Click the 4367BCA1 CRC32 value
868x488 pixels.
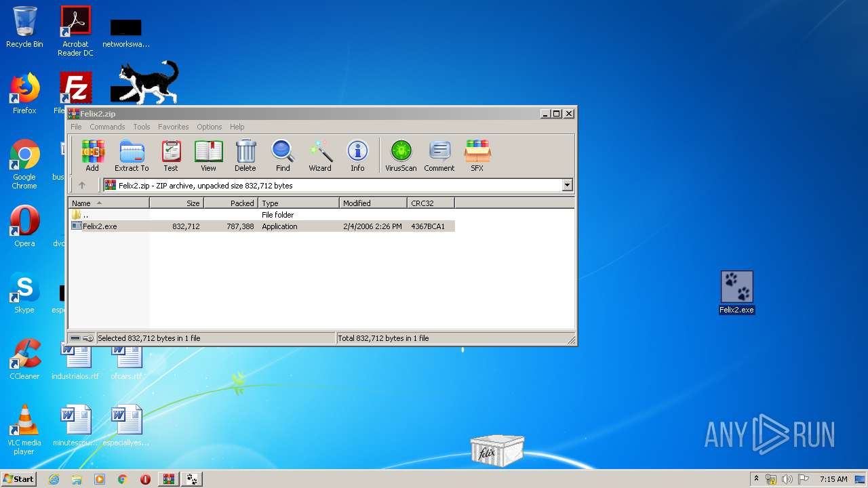[428, 226]
